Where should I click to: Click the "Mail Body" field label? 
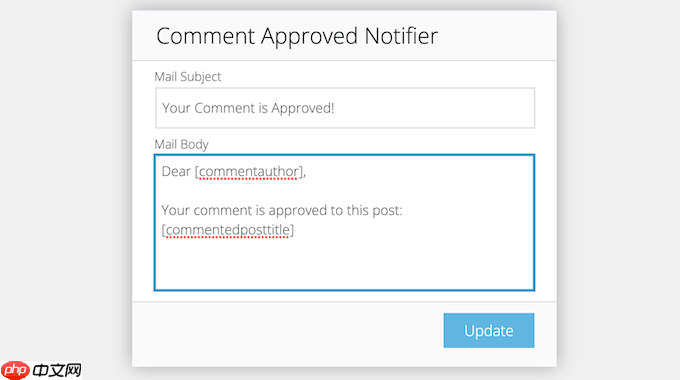181,144
